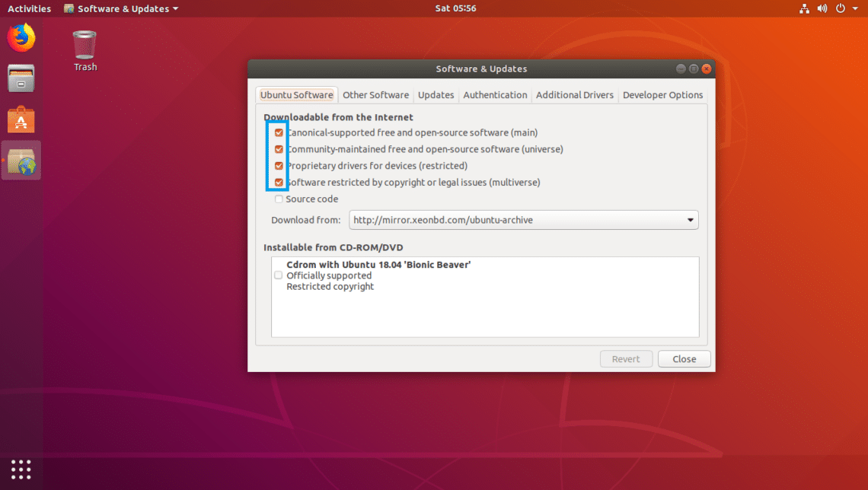Click 'Downloadable from the Internet' heading
The height and width of the screenshot is (490, 868).
pos(338,117)
